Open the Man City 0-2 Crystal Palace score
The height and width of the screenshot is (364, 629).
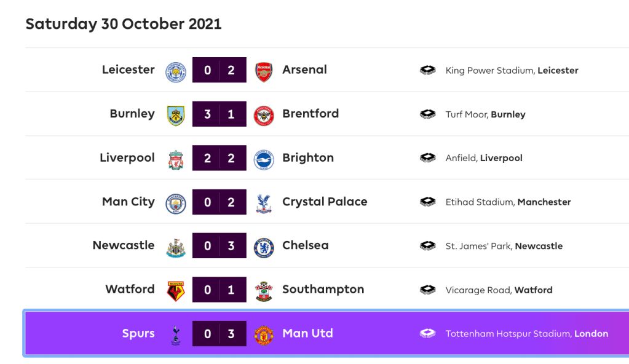[x=220, y=202]
